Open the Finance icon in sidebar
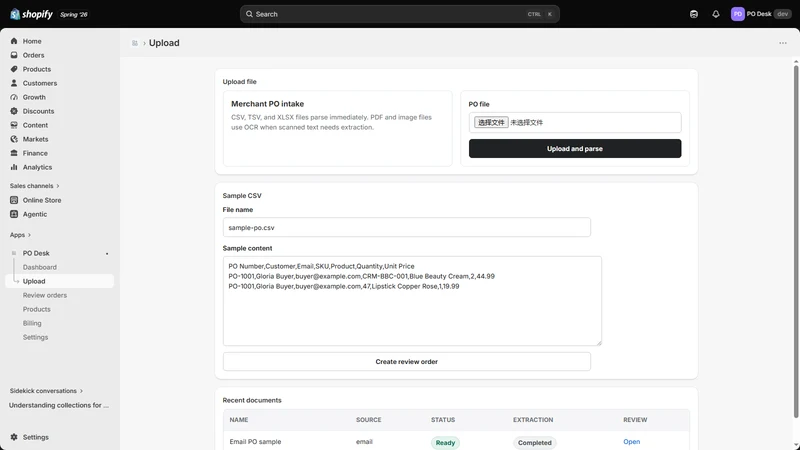 [x=14, y=153]
